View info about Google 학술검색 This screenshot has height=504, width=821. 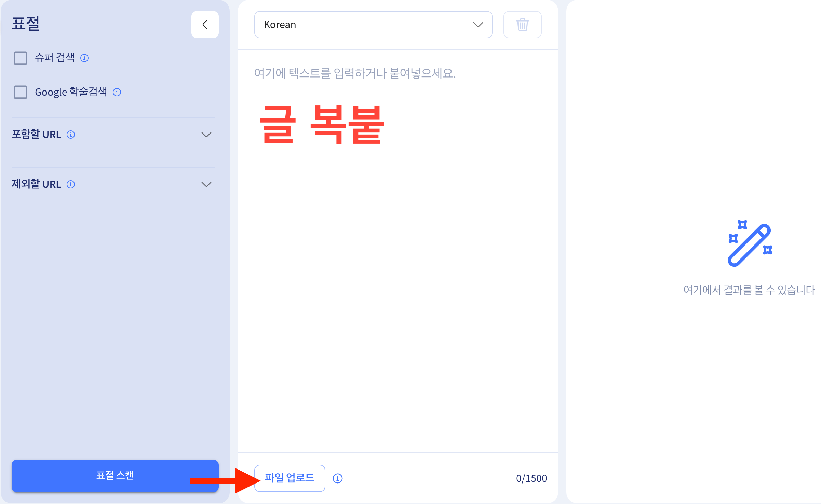click(117, 92)
